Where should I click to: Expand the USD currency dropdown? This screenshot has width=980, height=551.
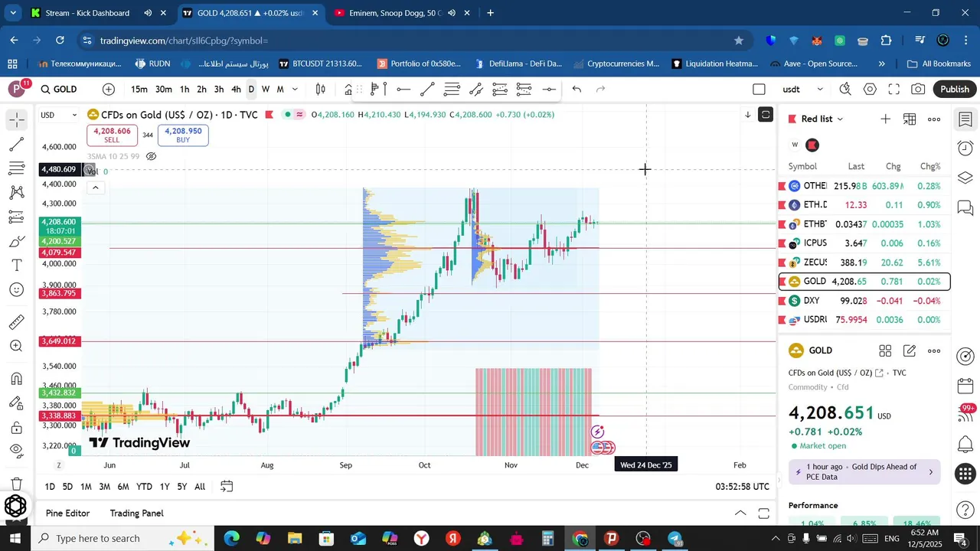click(59, 116)
